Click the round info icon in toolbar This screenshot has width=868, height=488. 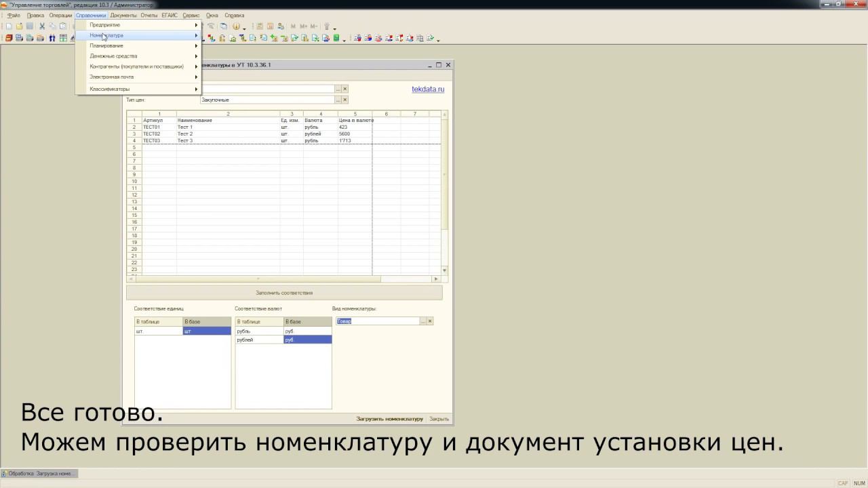point(236,26)
